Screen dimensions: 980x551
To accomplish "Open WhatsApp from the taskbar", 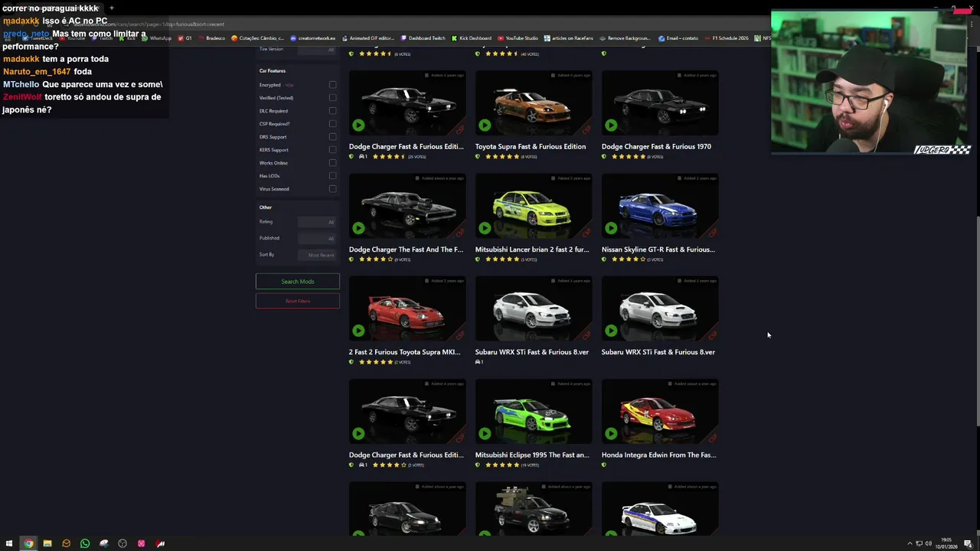I will (x=85, y=543).
